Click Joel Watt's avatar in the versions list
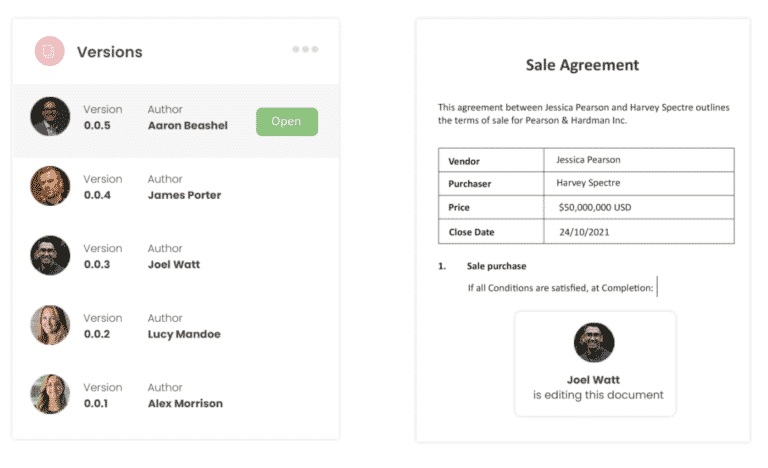 [50, 256]
